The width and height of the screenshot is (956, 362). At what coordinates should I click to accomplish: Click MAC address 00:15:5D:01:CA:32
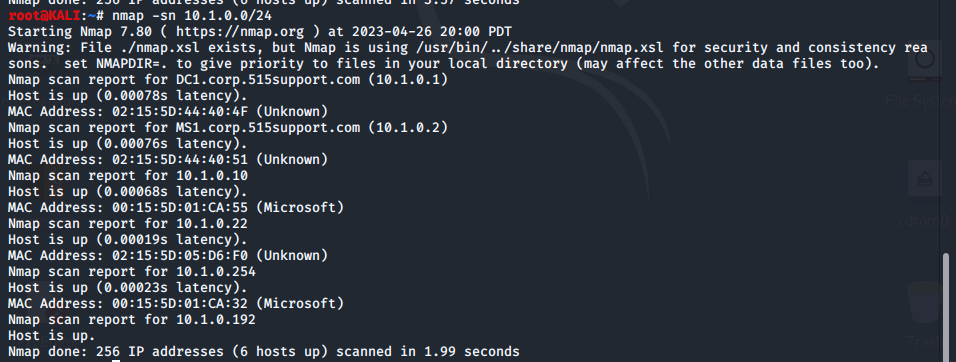[180, 303]
